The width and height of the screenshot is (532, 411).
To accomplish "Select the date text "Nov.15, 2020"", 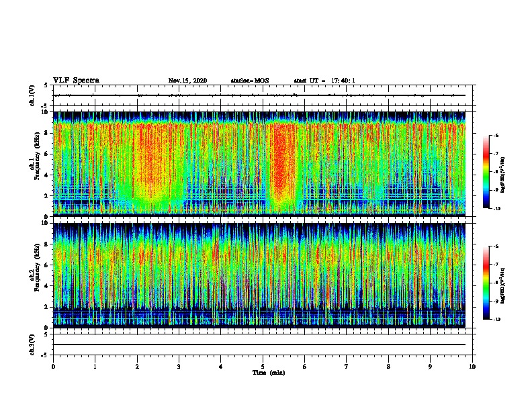I will tap(187, 81).
